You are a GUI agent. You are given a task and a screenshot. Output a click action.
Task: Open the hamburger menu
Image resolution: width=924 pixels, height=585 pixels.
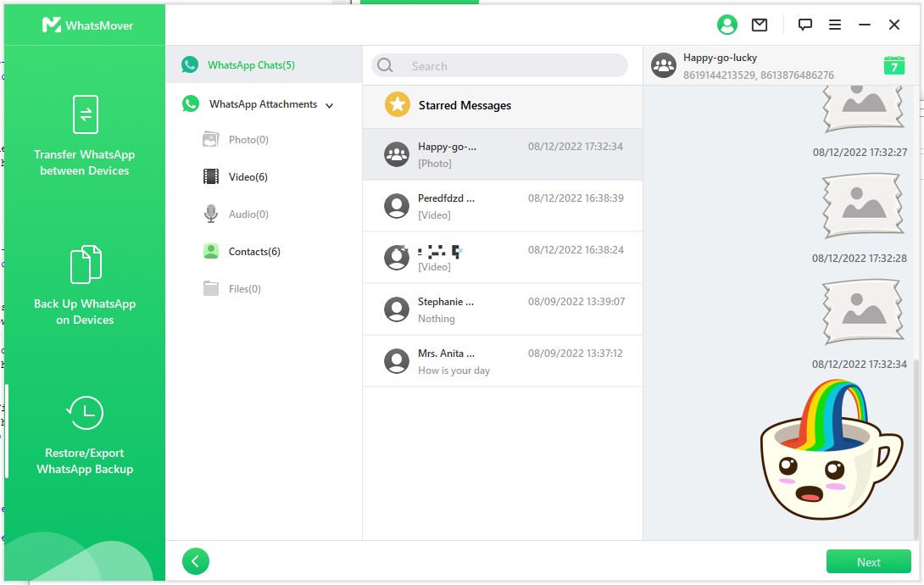835,25
